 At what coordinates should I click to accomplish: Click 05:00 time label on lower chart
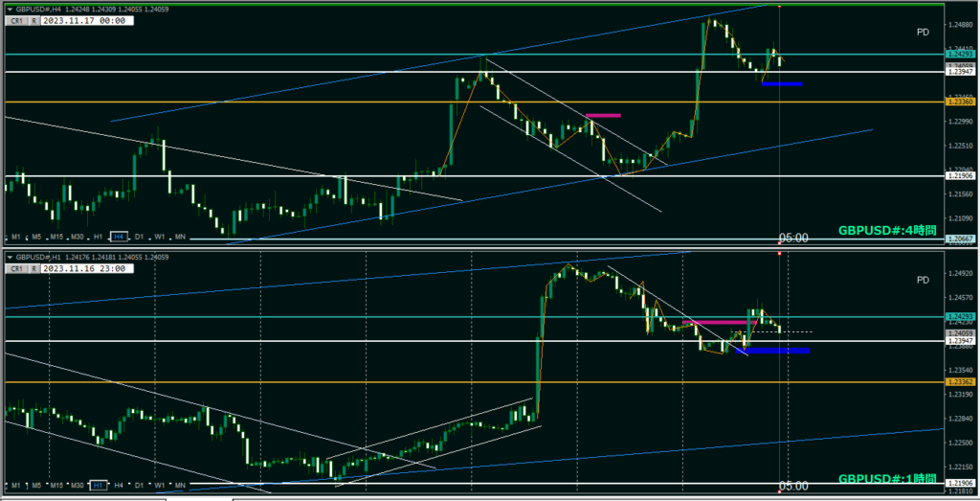click(793, 486)
